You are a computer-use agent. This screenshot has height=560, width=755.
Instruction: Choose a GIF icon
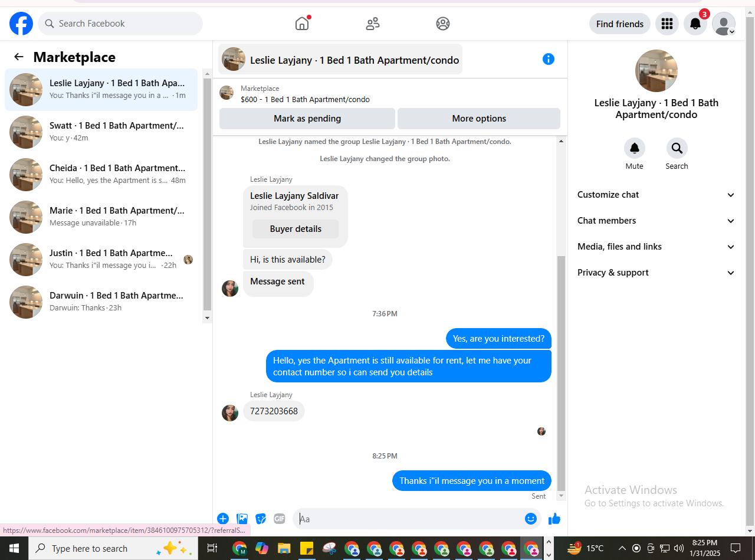point(280,519)
